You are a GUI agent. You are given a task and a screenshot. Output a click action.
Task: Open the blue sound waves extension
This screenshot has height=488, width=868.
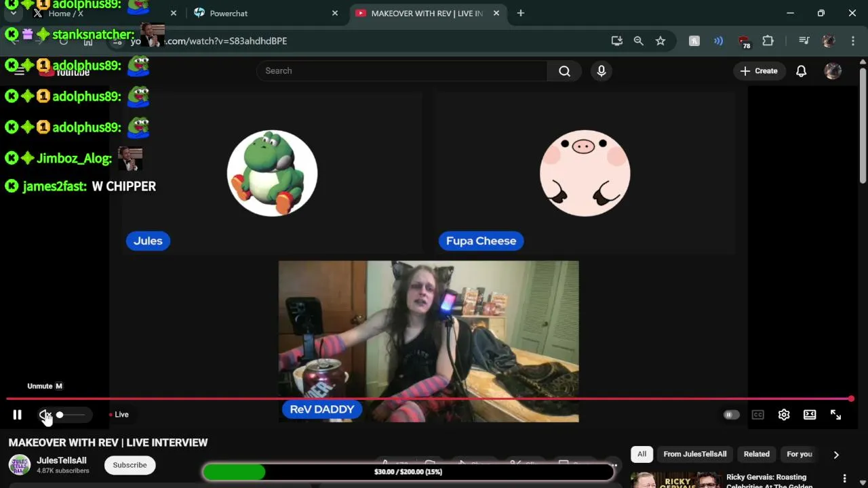(718, 41)
